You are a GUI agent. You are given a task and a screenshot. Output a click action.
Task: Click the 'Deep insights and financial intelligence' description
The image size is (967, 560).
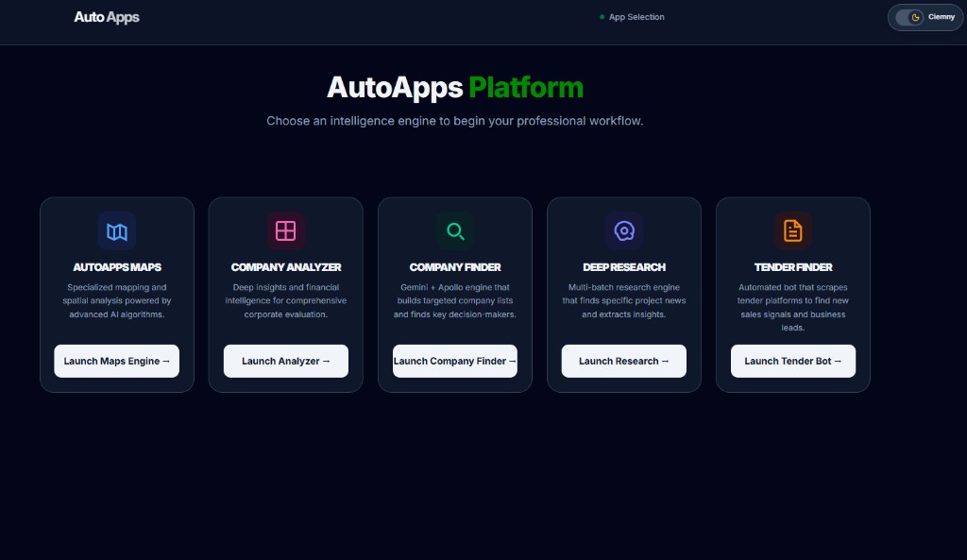285,301
